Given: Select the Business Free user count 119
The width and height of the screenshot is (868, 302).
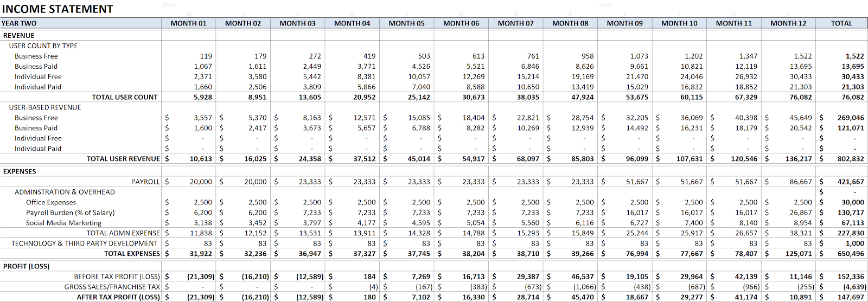Looking at the screenshot, I should [206, 56].
